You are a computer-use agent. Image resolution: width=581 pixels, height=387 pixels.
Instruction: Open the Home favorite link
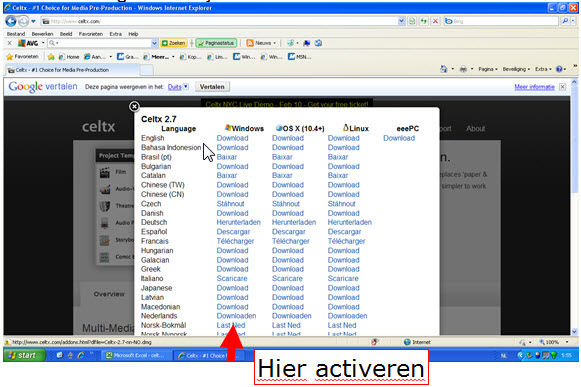click(69, 57)
